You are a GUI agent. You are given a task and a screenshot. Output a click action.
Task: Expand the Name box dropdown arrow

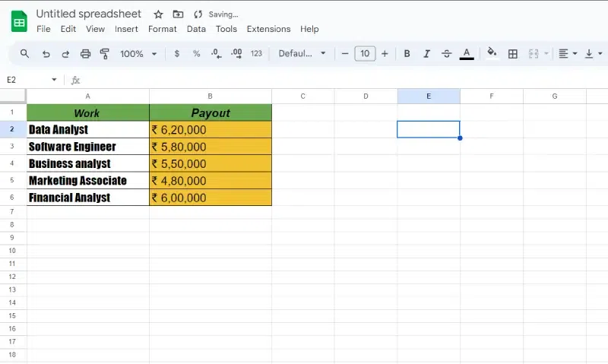click(x=54, y=80)
